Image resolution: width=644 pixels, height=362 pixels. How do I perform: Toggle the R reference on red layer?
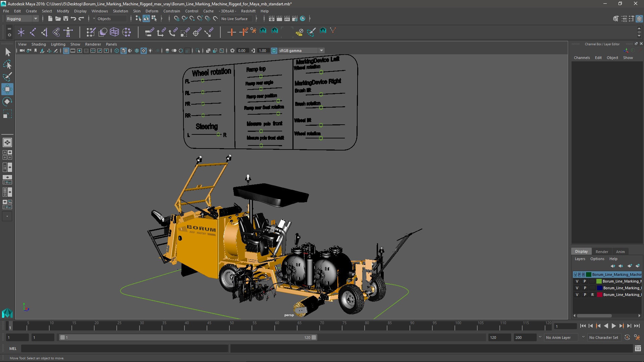592,295
